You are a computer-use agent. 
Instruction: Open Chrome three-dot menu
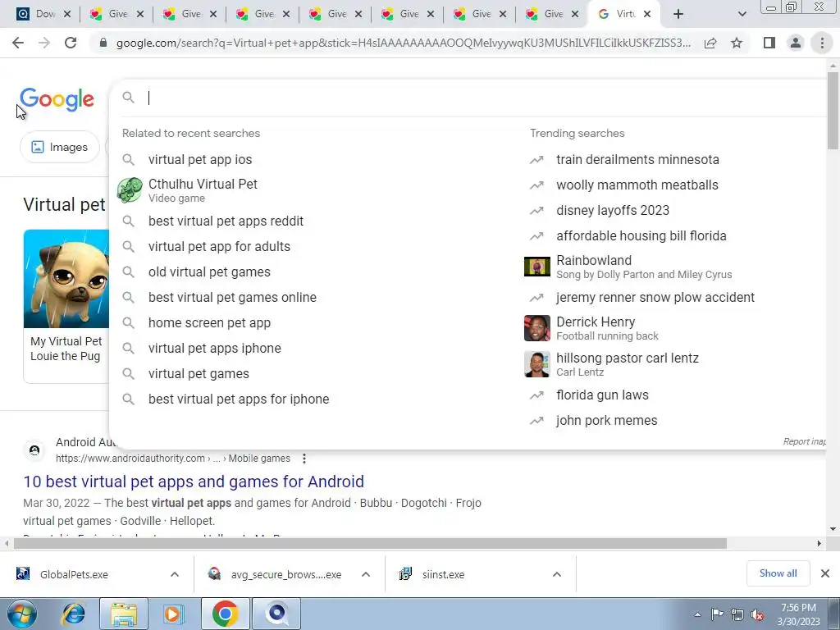822,43
